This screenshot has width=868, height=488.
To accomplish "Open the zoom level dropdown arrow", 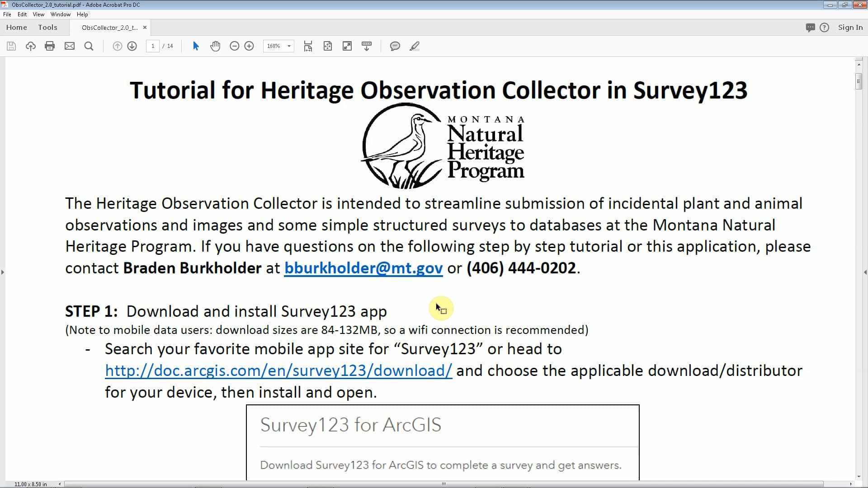I will 289,46.
